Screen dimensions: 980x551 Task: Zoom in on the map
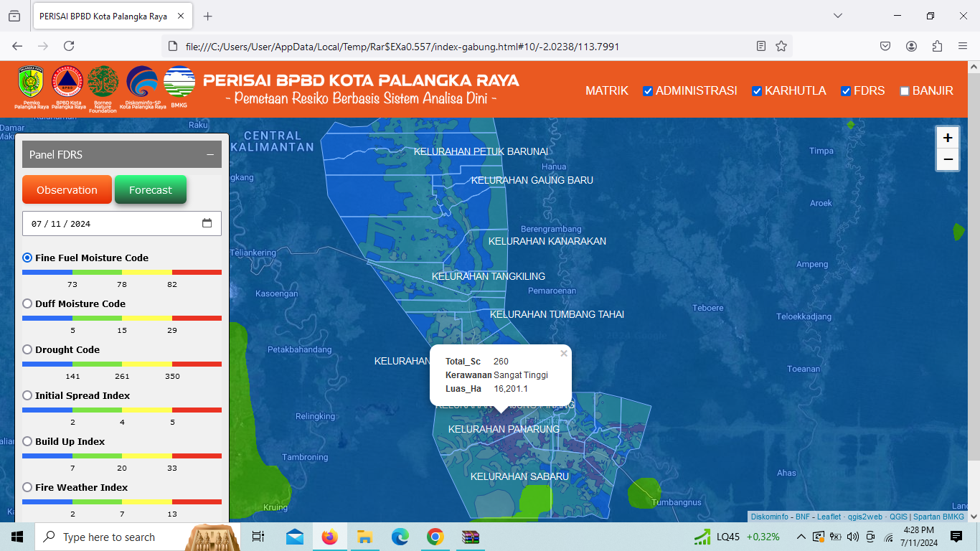click(x=948, y=138)
